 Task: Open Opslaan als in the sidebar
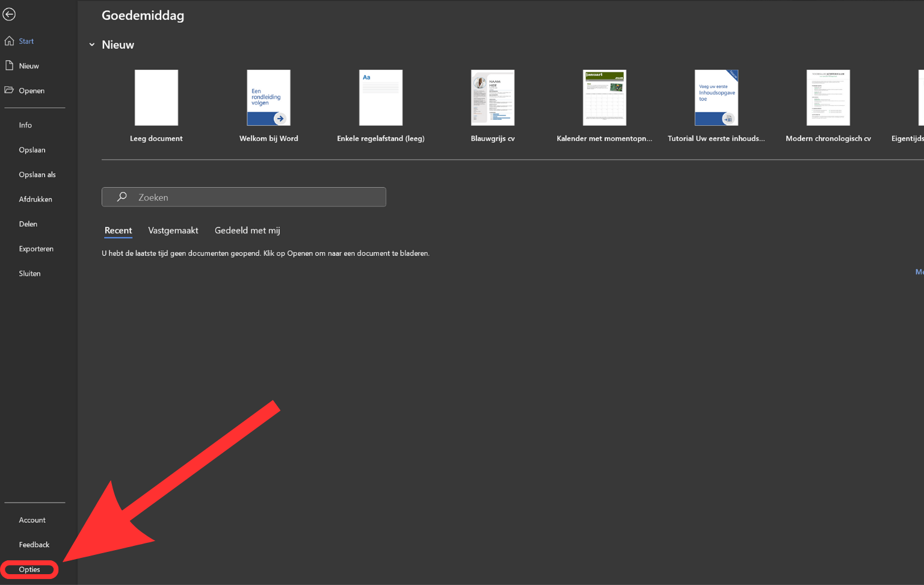click(x=37, y=174)
